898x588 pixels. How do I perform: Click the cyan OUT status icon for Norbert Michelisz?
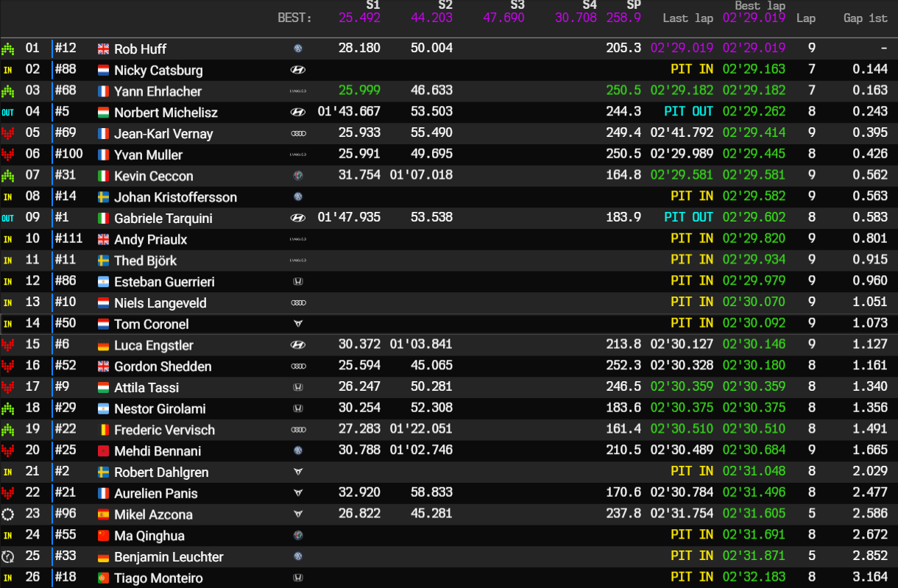pyautogui.click(x=8, y=113)
